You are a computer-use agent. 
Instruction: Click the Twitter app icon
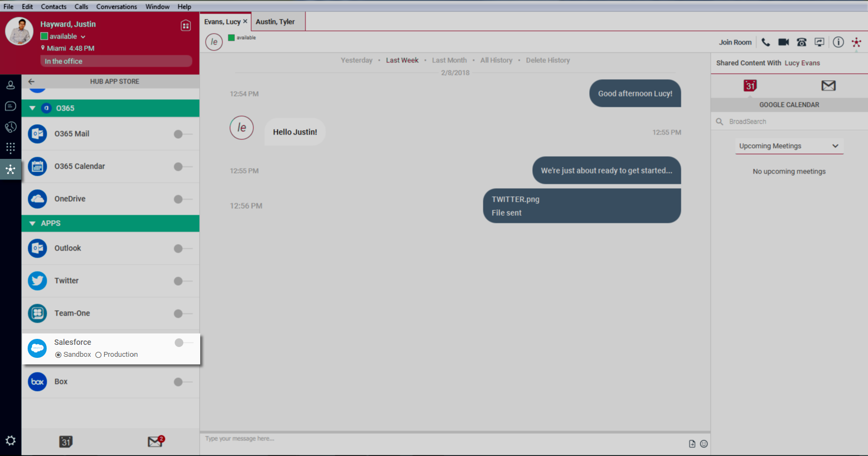coord(37,280)
